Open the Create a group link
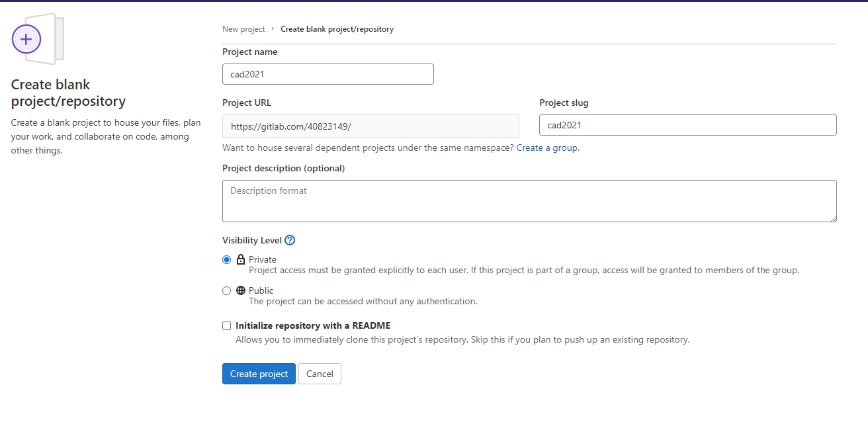This screenshot has height=424, width=868. click(x=546, y=148)
